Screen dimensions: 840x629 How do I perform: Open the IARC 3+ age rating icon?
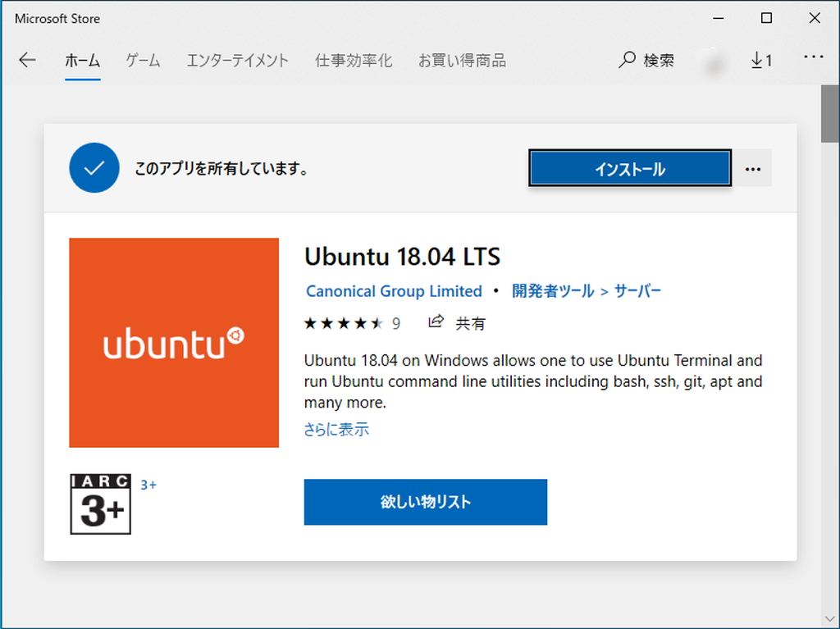(x=100, y=504)
